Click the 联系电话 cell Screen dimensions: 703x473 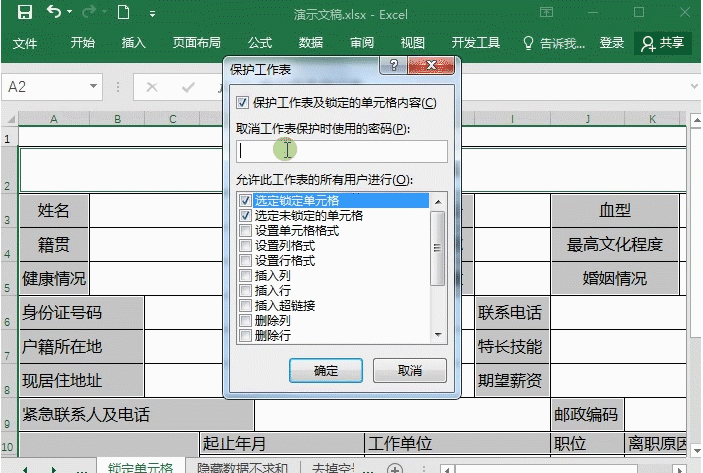tap(510, 312)
